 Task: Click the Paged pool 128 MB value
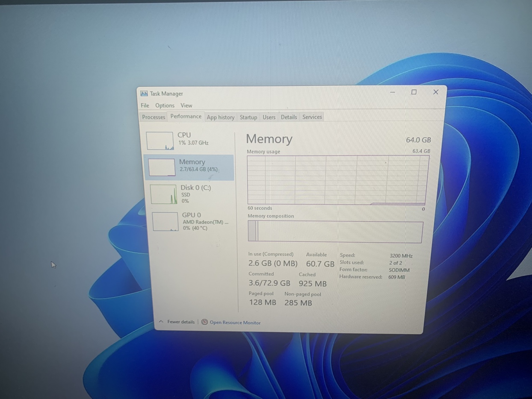click(x=263, y=302)
